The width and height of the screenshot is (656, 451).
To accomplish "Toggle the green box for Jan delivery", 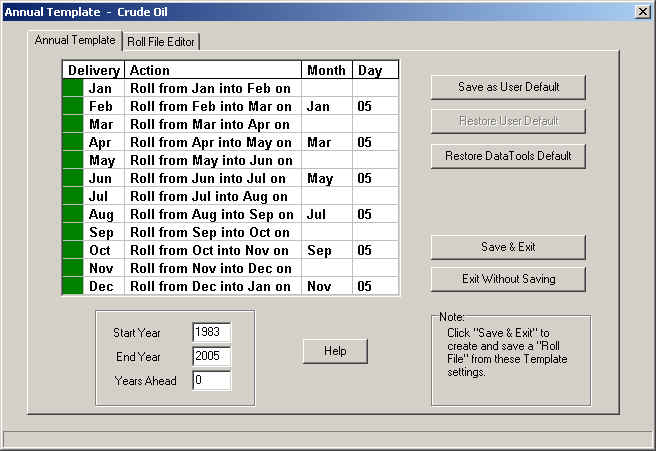I will coord(73,88).
